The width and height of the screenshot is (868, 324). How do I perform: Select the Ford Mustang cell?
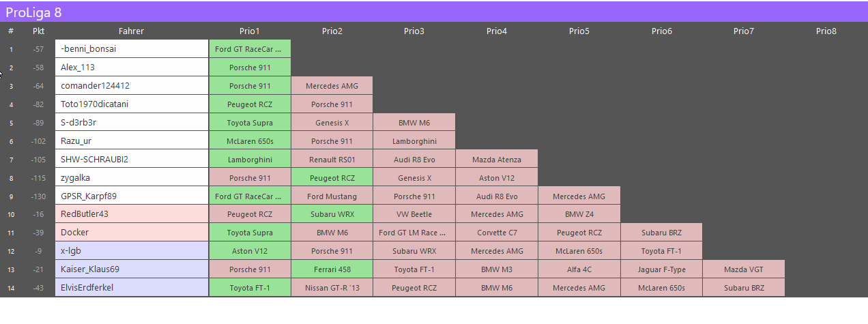coord(332,196)
